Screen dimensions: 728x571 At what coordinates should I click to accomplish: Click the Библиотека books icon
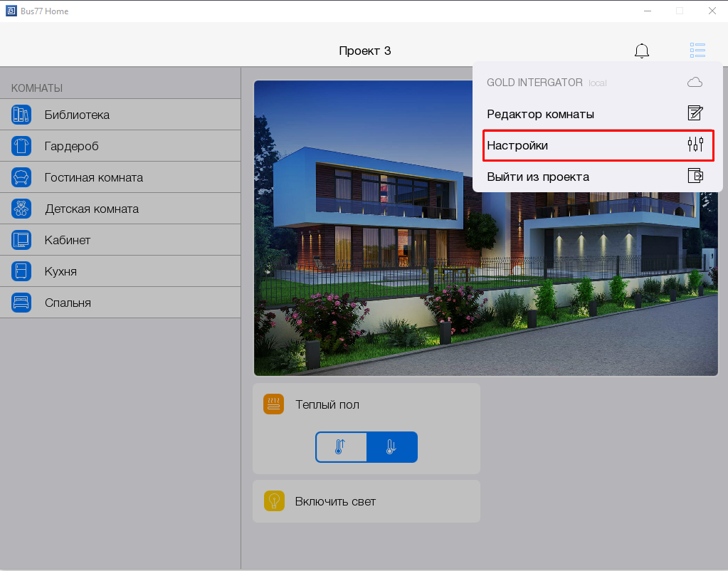(x=21, y=115)
